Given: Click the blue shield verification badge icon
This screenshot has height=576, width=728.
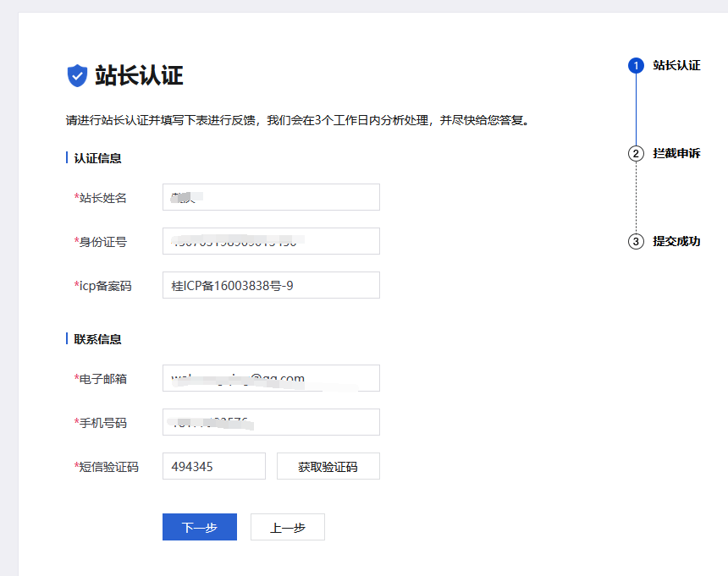Looking at the screenshot, I should coord(77,74).
